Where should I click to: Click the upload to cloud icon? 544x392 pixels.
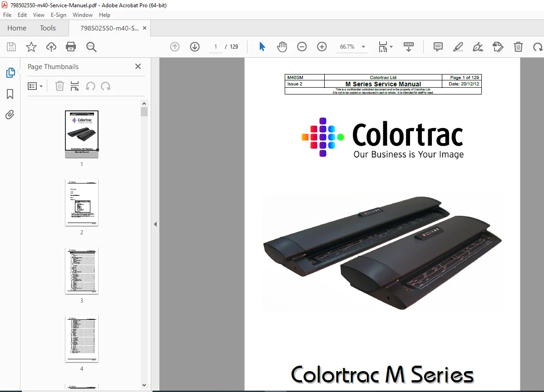click(51, 47)
